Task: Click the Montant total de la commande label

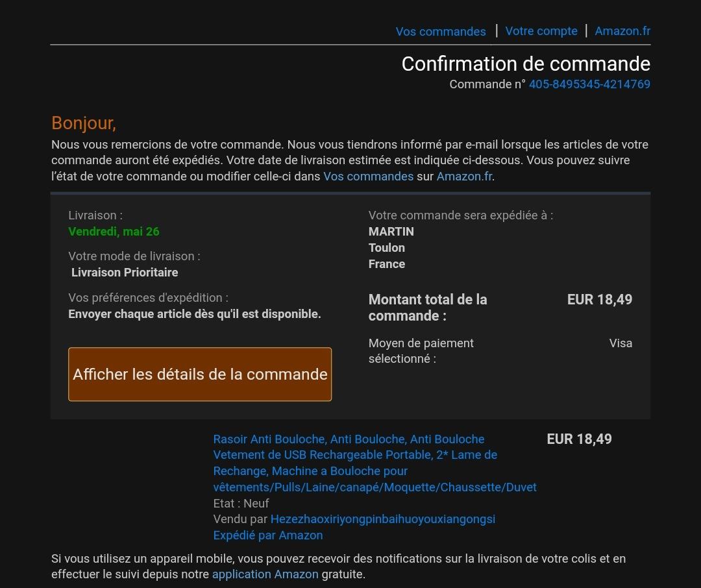Action: click(428, 308)
